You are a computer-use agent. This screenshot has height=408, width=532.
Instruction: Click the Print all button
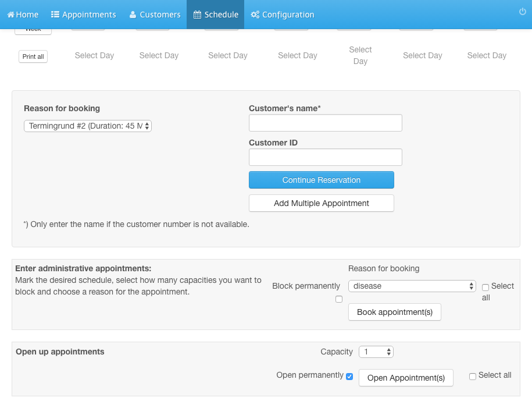point(33,56)
